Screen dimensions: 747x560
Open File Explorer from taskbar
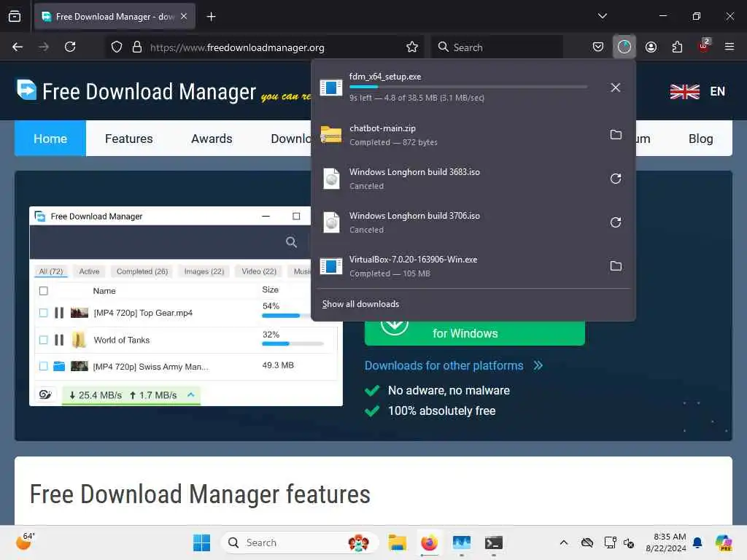[x=397, y=542]
